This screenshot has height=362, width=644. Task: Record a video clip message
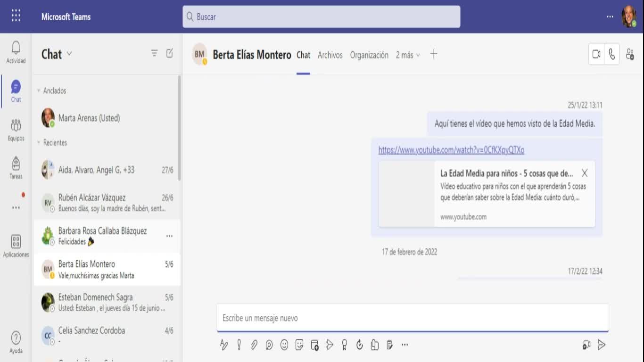[586, 345]
